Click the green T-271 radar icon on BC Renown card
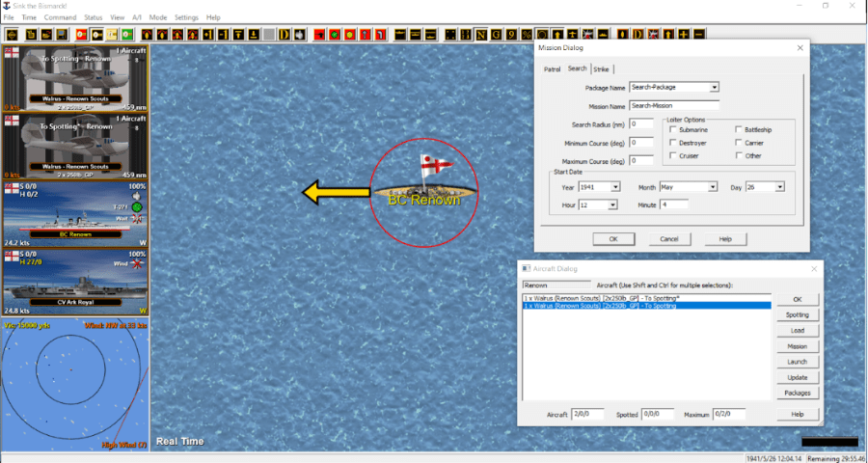The width and height of the screenshot is (868, 463). (x=137, y=207)
